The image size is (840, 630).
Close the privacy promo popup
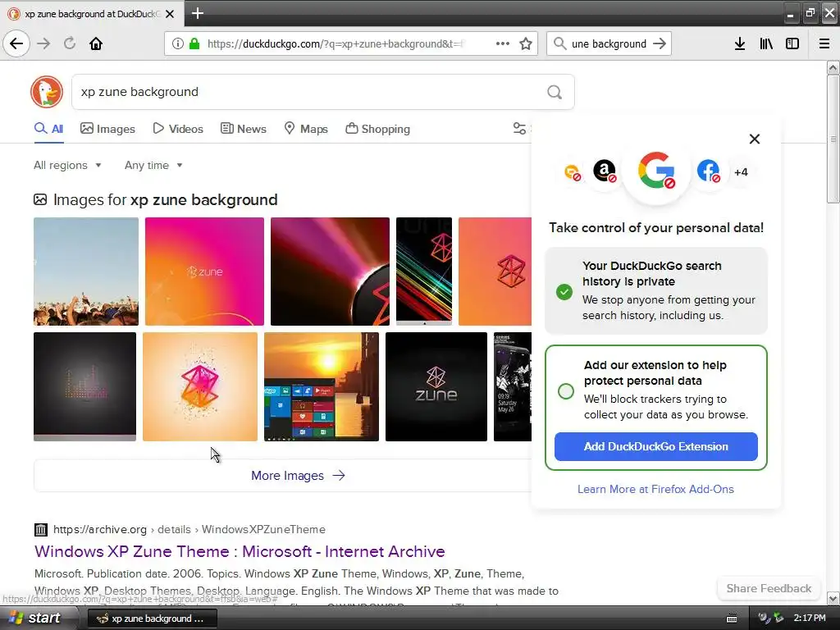pos(755,139)
